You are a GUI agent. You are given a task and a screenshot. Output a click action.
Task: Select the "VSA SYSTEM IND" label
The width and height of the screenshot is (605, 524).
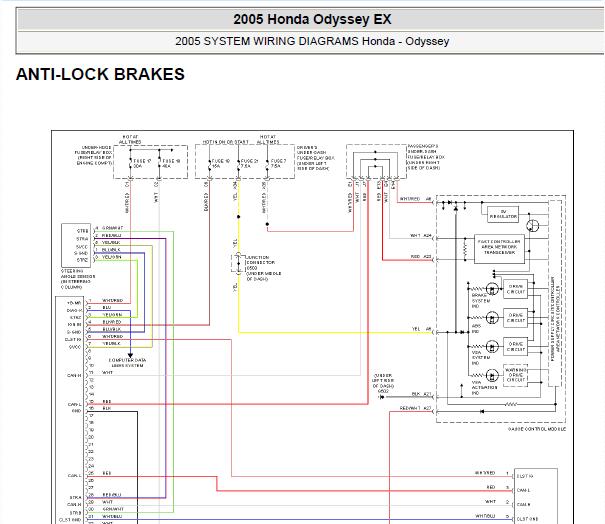(x=481, y=358)
